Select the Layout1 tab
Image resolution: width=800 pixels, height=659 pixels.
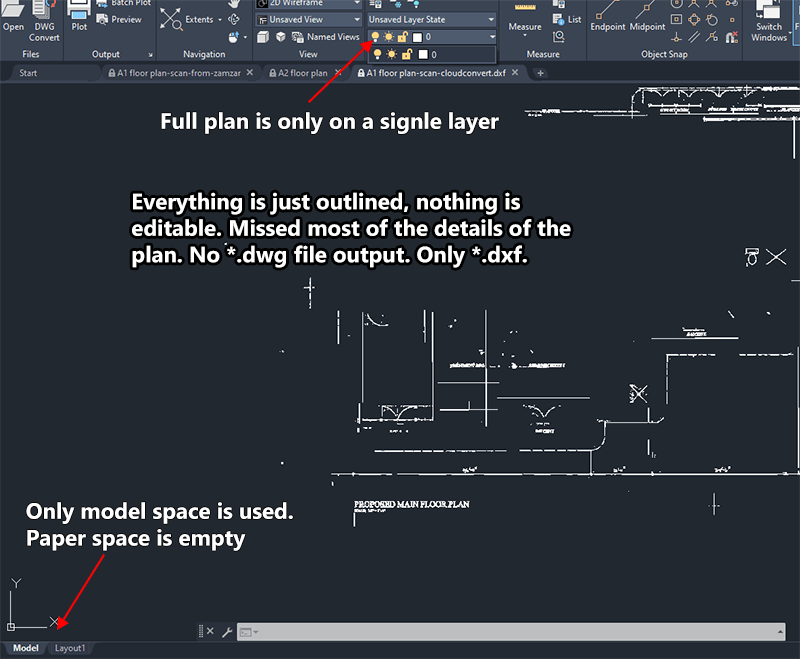click(70, 648)
